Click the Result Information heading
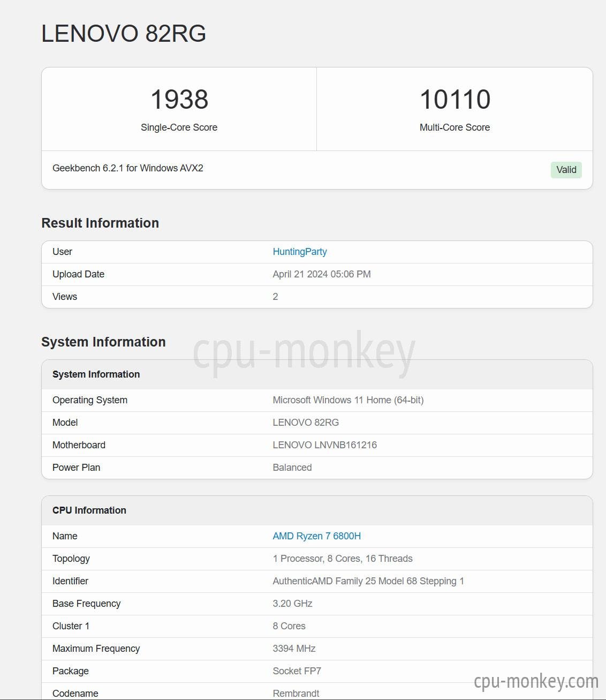Viewport: 606px width, 700px height. coord(100,223)
